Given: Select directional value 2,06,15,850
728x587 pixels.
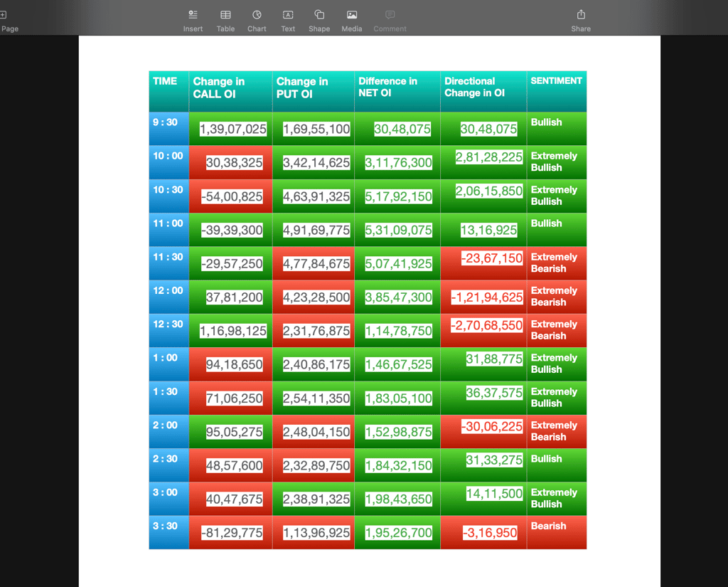Looking at the screenshot, I should point(489,191).
